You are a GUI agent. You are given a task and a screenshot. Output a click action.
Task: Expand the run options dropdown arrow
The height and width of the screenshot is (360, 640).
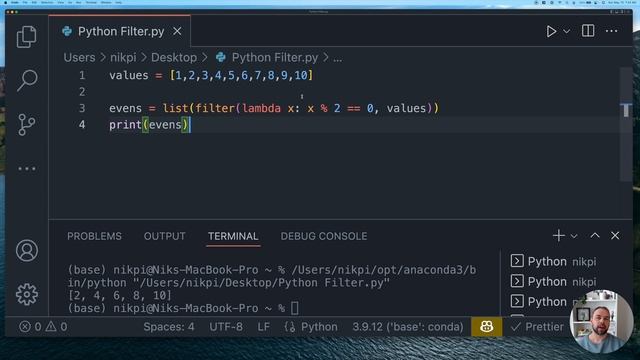pos(567,31)
